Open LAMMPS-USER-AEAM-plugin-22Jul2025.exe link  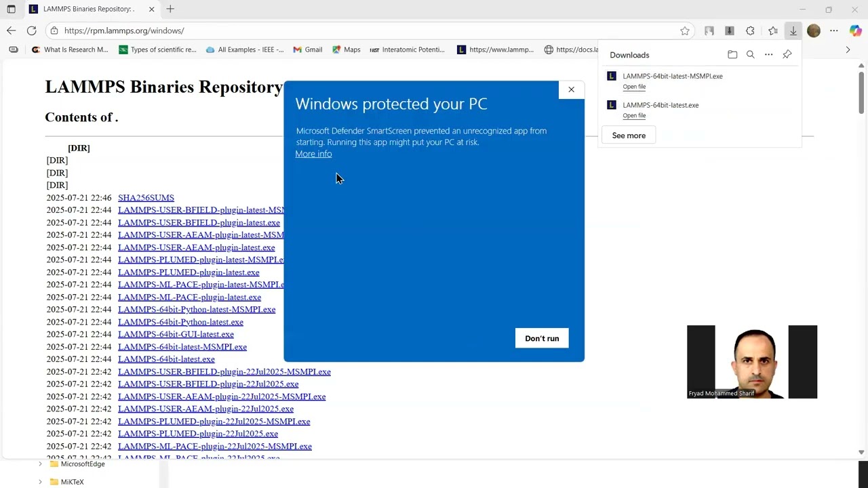[205, 409]
